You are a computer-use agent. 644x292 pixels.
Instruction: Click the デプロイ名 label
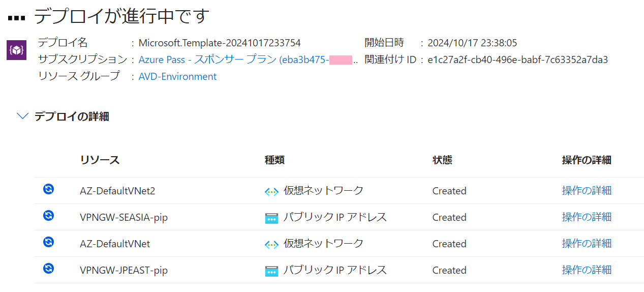pos(63,43)
